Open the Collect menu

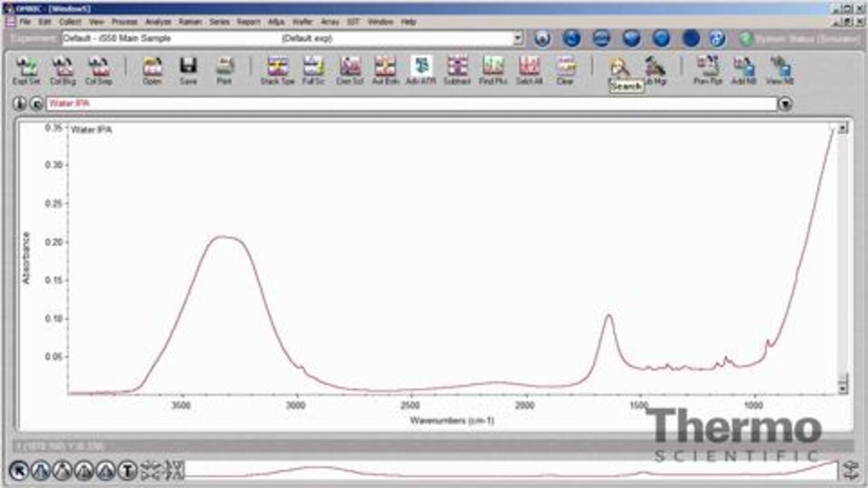[x=70, y=22]
